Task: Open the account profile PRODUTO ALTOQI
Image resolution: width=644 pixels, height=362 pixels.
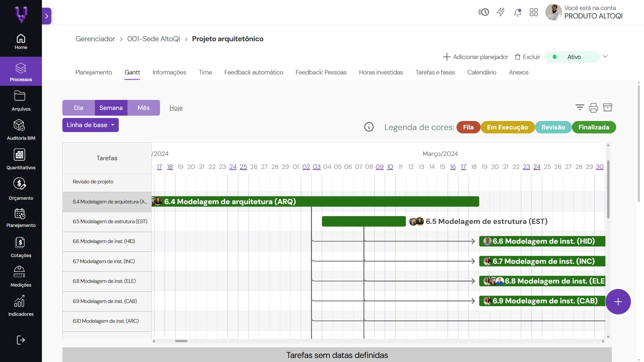Action: (x=584, y=12)
